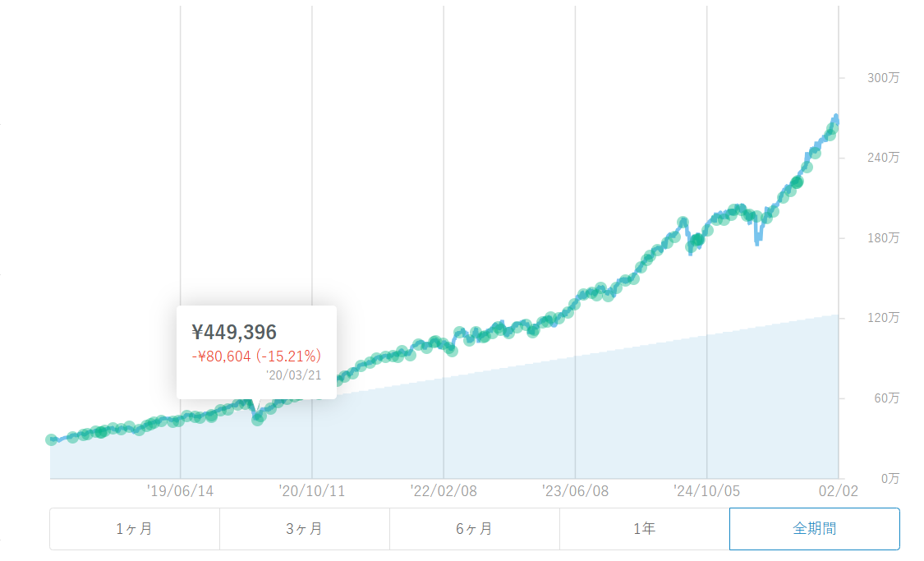Click the '24/10/05 date axis label
The width and height of the screenshot is (924, 561).
pos(707,491)
